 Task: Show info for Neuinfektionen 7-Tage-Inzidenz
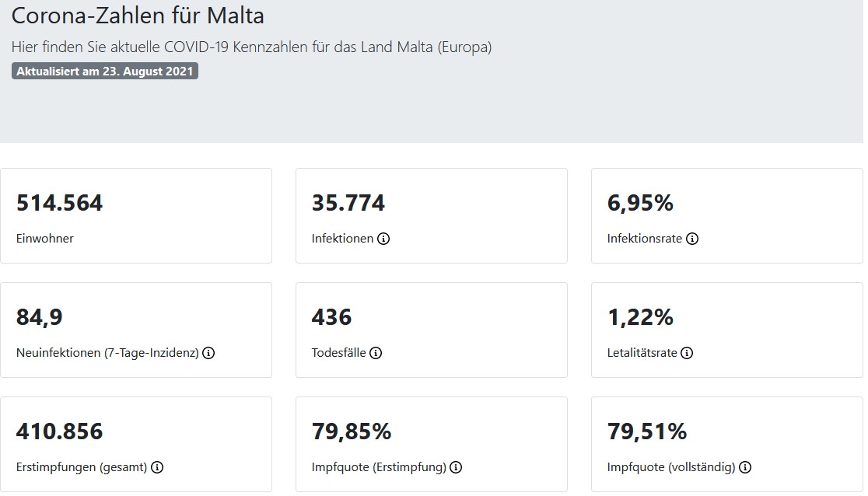[208, 353]
